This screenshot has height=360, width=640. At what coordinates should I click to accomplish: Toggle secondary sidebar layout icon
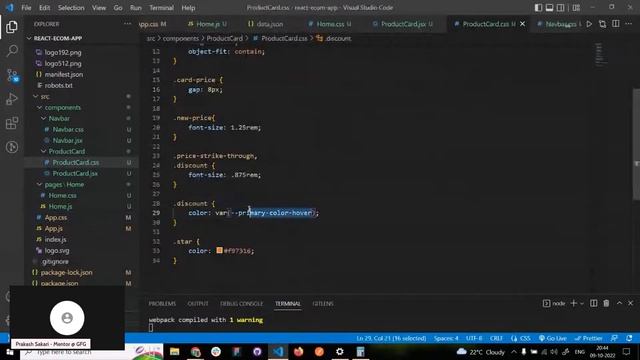[560, 8]
